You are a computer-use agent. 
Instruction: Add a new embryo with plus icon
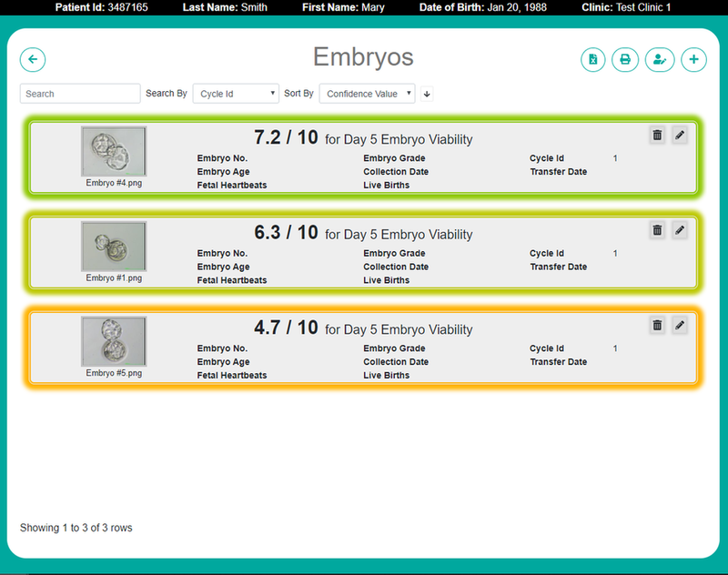coord(693,59)
